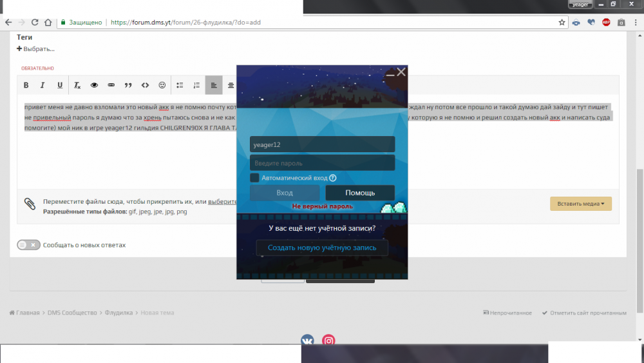Screen dimensions: 644x363
Task: Click the remove formatting icon
Action: tap(77, 85)
